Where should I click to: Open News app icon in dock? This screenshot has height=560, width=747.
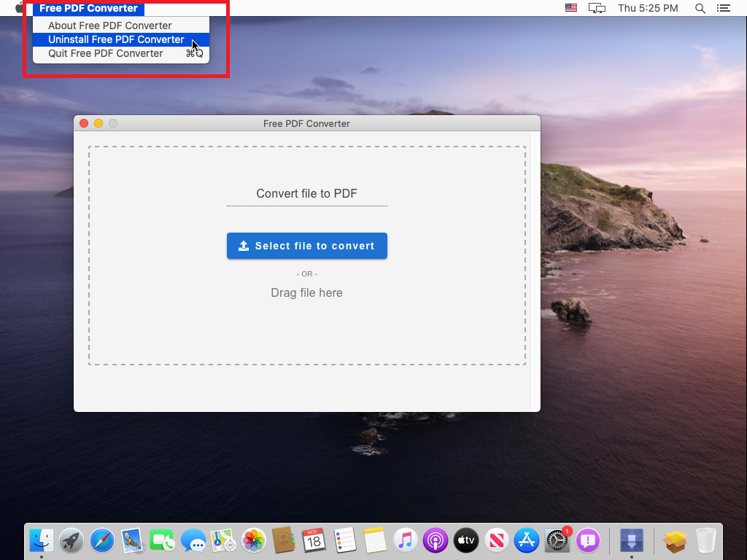[x=496, y=541]
